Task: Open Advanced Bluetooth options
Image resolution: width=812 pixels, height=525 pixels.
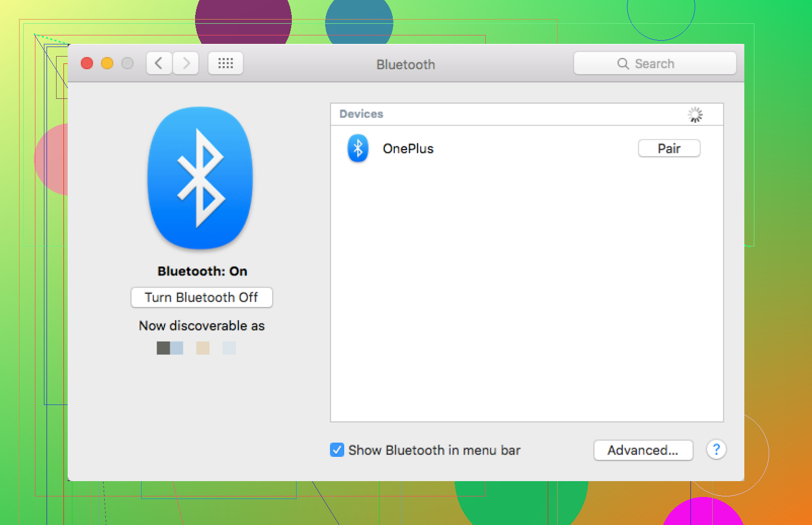Action: pos(643,450)
